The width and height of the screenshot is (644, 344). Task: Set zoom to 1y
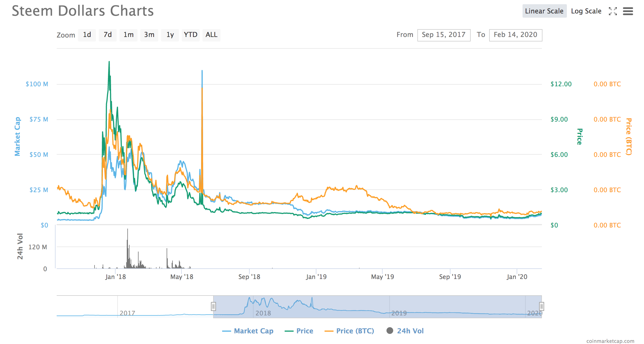[170, 35]
